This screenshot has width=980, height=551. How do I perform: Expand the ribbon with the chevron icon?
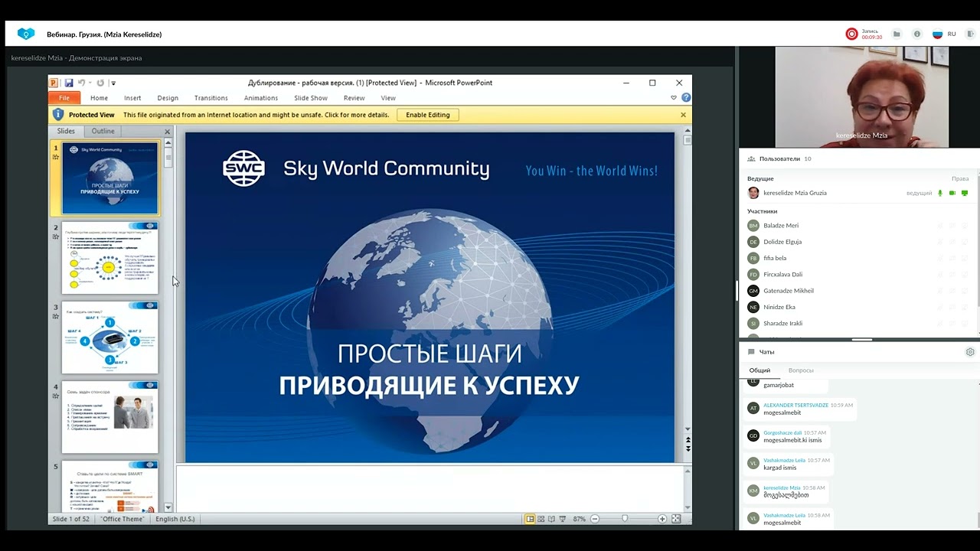[x=674, y=98]
